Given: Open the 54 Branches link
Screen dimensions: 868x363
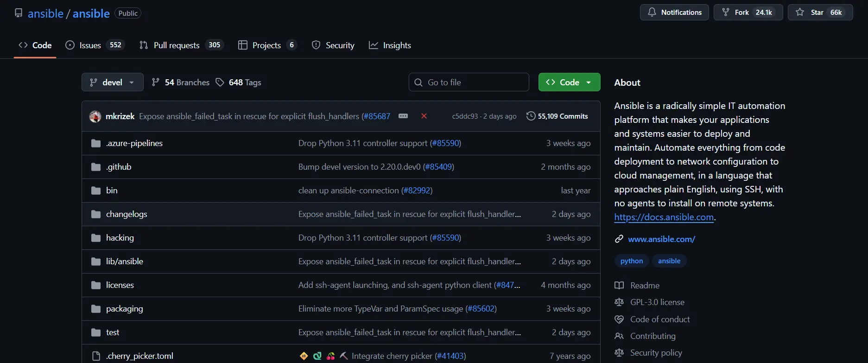Looking at the screenshot, I should pyautogui.click(x=181, y=82).
